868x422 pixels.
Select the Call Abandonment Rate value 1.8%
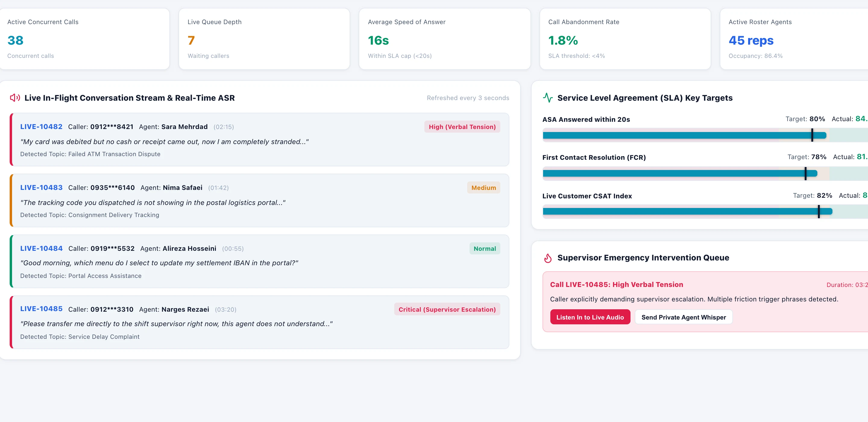click(x=563, y=40)
